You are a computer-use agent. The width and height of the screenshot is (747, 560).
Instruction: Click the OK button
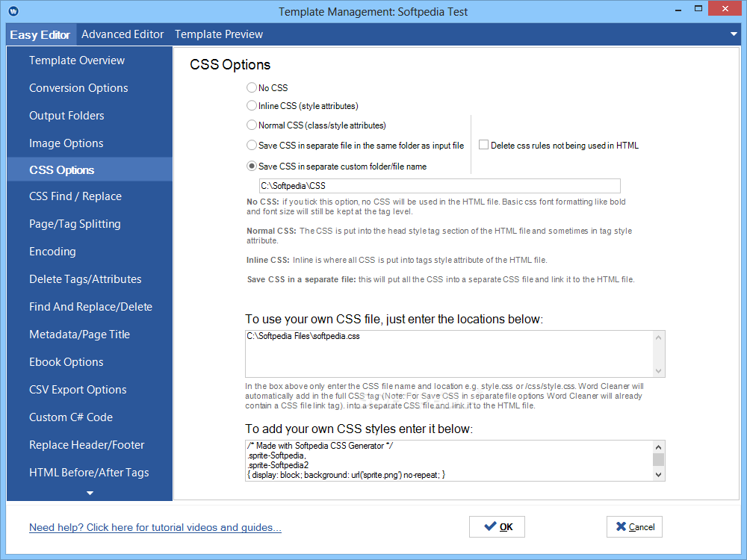coord(497,526)
